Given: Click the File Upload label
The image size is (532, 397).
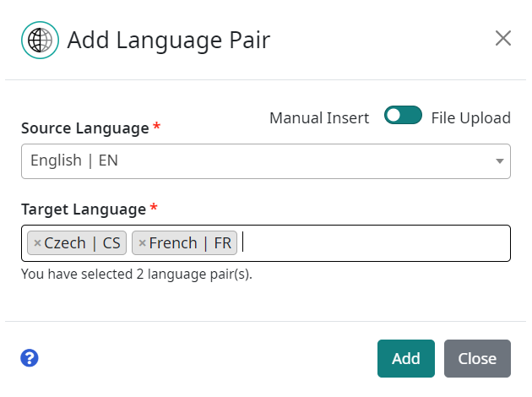Looking at the screenshot, I should (470, 118).
